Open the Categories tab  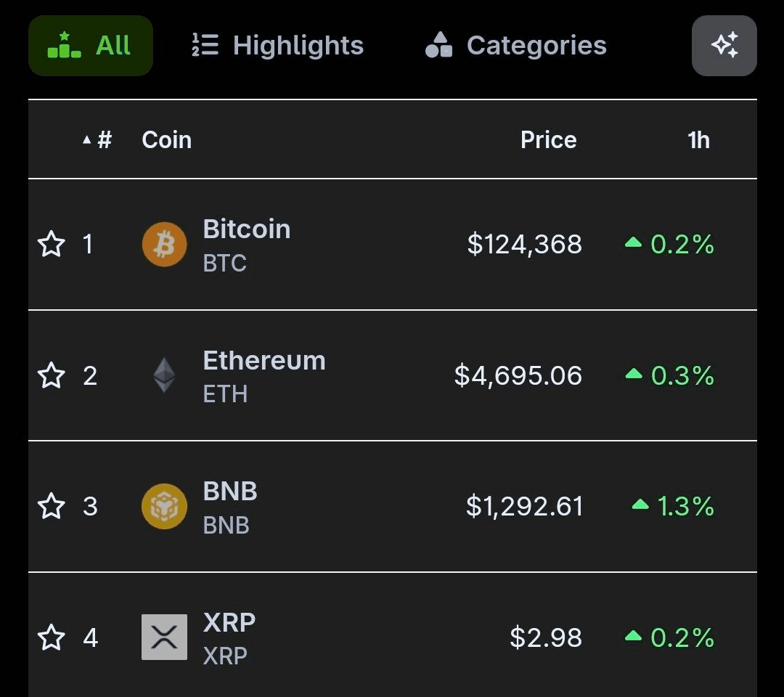515,46
